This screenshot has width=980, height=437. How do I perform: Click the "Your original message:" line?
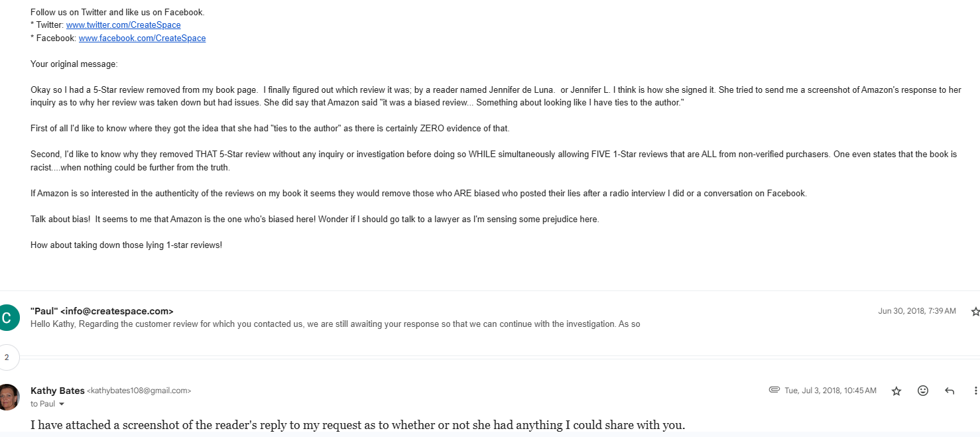pyautogui.click(x=74, y=64)
